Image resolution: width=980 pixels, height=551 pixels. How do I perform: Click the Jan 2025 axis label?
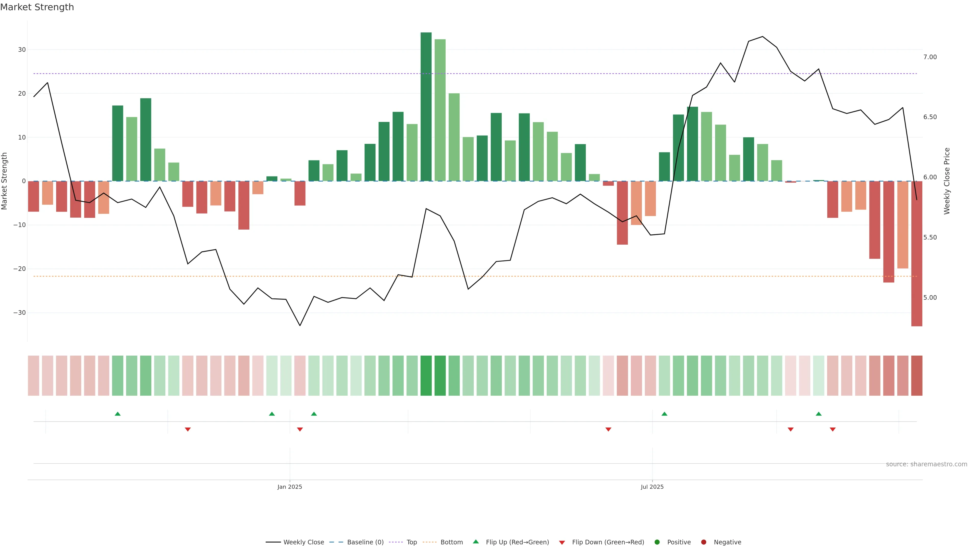(x=289, y=487)
